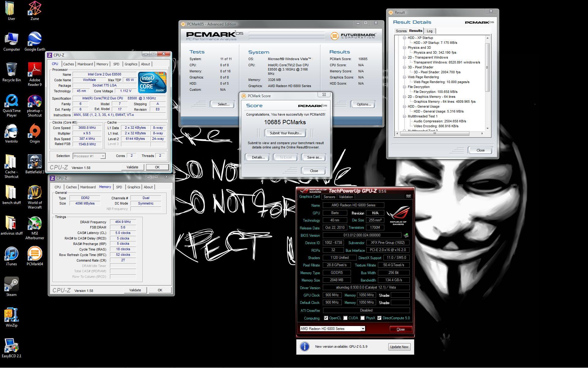The width and height of the screenshot is (588, 368).
Task: Click the Result window vertical scrollbar thumb
Action: [487, 67]
